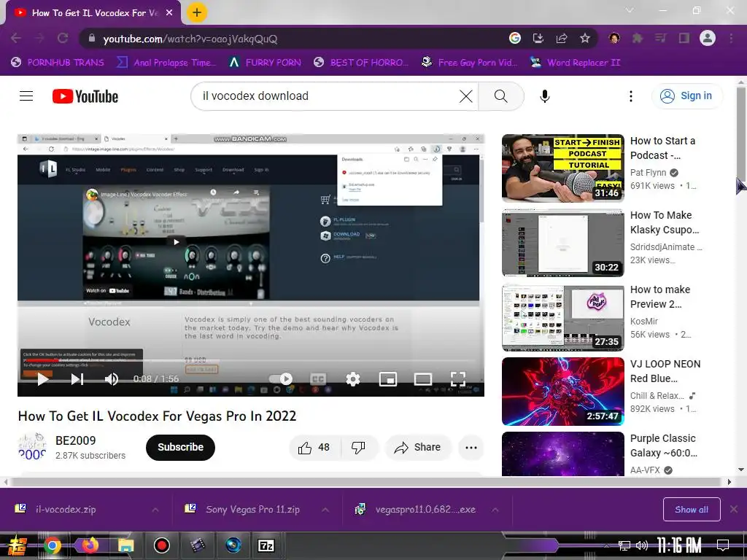The width and height of the screenshot is (747, 560).
Task: Open more actions menu under video
Action: pos(471,447)
